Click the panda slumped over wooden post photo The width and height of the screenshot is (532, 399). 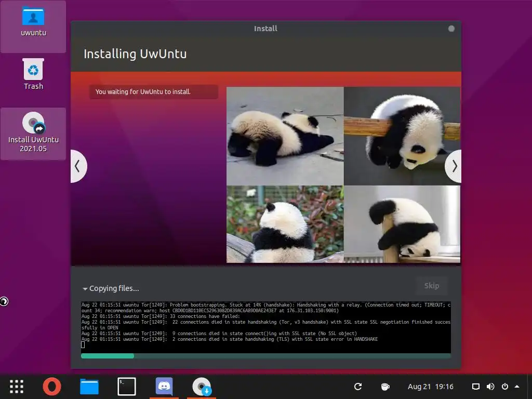point(402,224)
